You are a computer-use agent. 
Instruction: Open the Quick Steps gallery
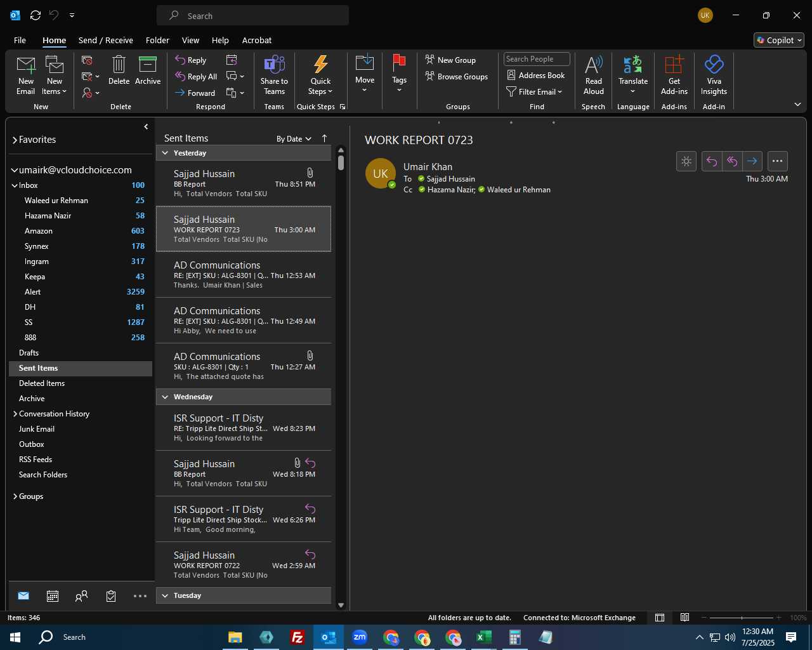point(320,75)
